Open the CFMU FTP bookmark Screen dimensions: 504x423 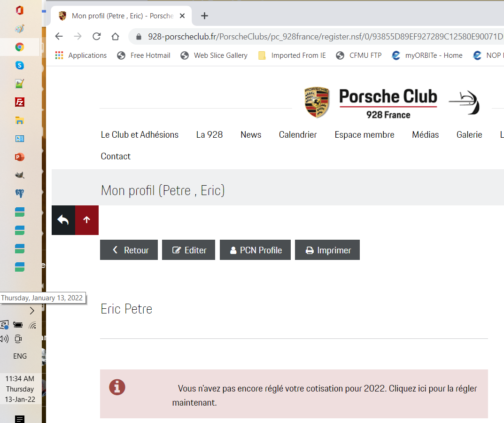point(359,55)
